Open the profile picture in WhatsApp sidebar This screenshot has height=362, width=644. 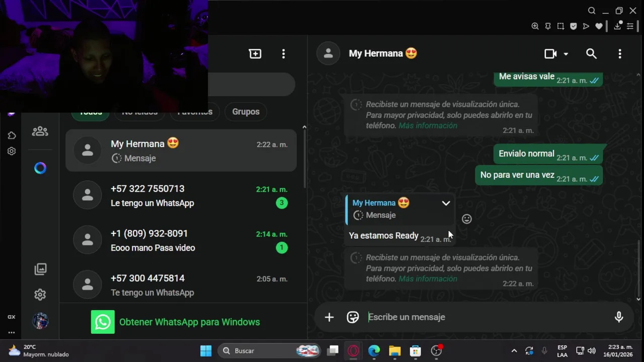tap(40, 320)
